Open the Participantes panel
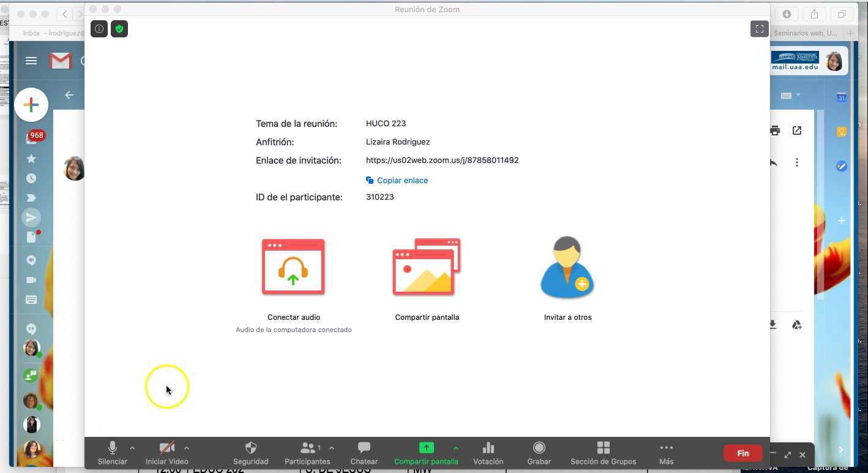This screenshot has height=473, width=868. pyautogui.click(x=307, y=453)
